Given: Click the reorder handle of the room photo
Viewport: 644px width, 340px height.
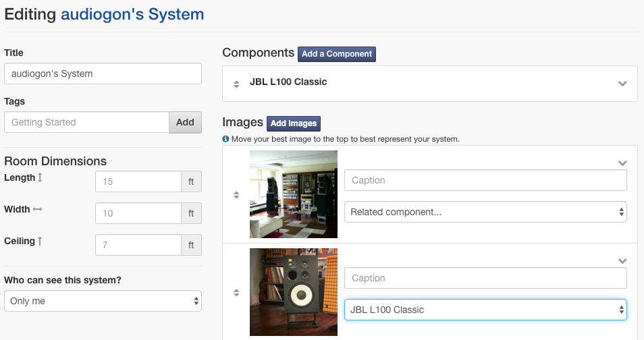Looking at the screenshot, I should (x=236, y=195).
